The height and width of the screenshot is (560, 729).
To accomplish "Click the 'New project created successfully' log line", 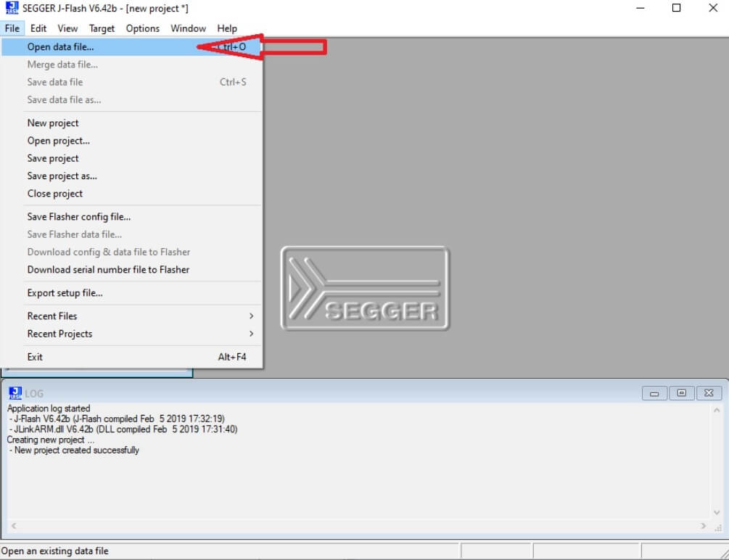I will 74,450.
